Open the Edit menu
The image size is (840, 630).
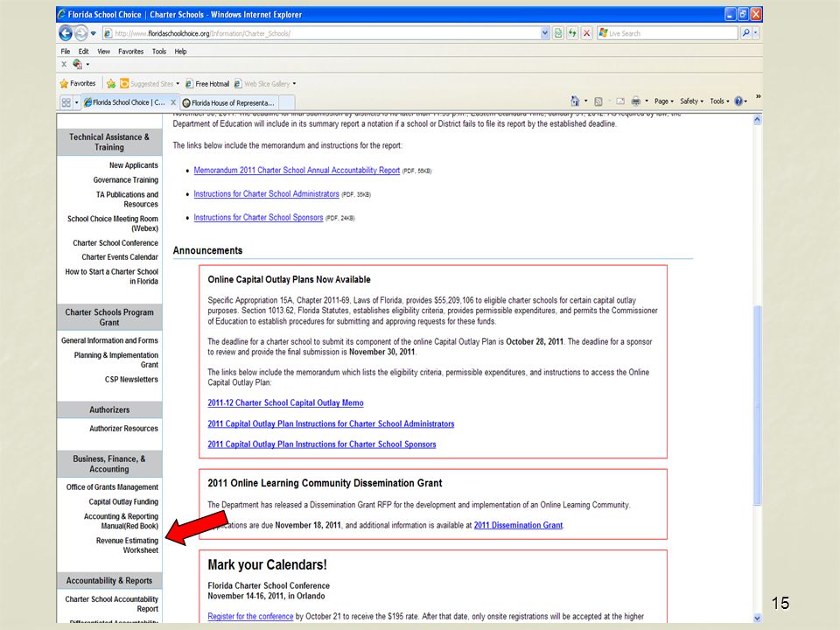pos(84,52)
